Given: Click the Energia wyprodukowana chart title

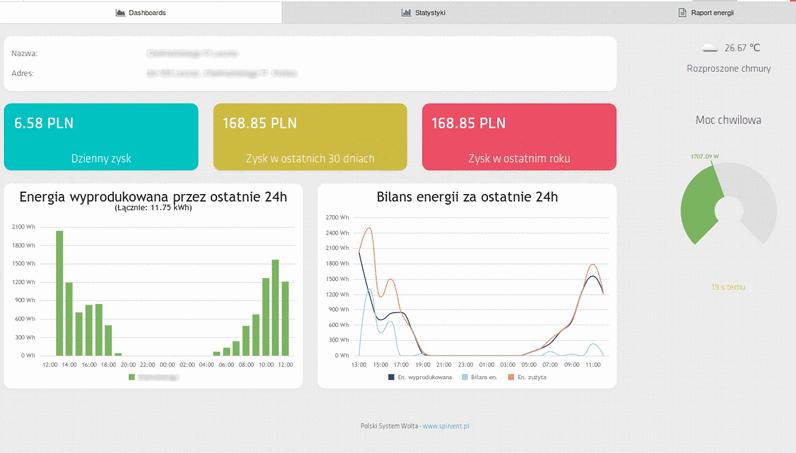Looking at the screenshot, I should pos(153,197).
